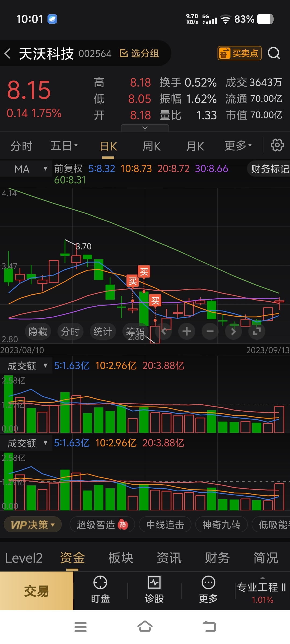Expand 专业工程 sector ticker

pyautogui.click(x=263, y=590)
